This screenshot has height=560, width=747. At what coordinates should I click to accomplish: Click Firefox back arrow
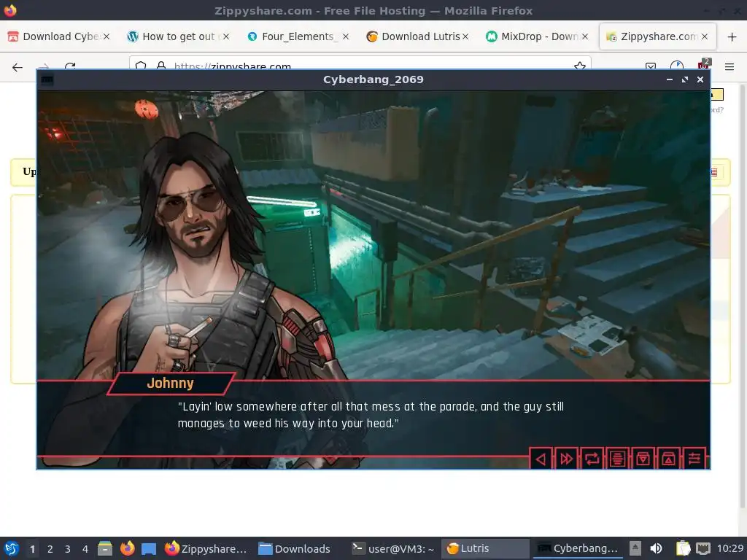point(18,67)
